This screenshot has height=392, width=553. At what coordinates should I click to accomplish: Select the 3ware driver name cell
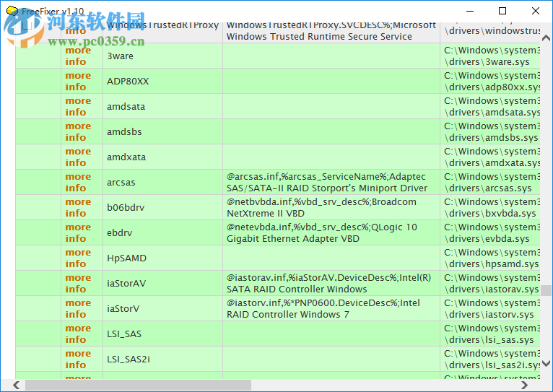(x=162, y=56)
